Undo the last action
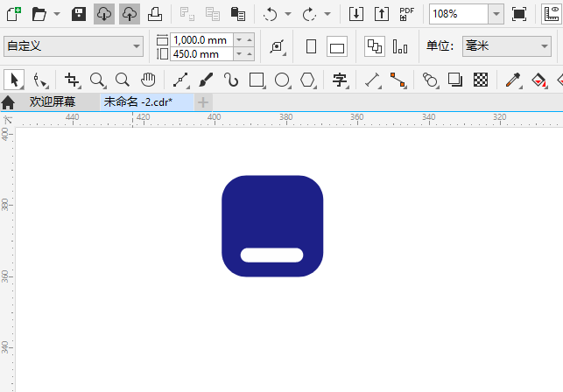The height and width of the screenshot is (392, 563). click(270, 14)
